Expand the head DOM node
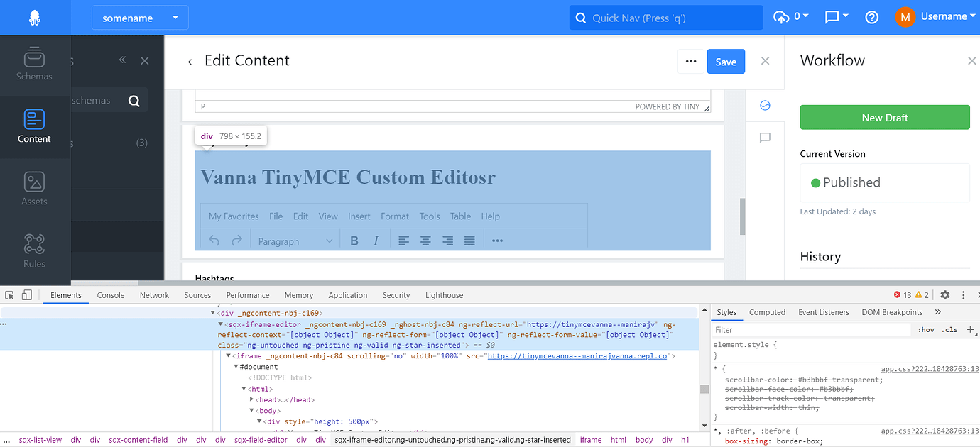Screen dimensions: 980x447 (x=251, y=400)
